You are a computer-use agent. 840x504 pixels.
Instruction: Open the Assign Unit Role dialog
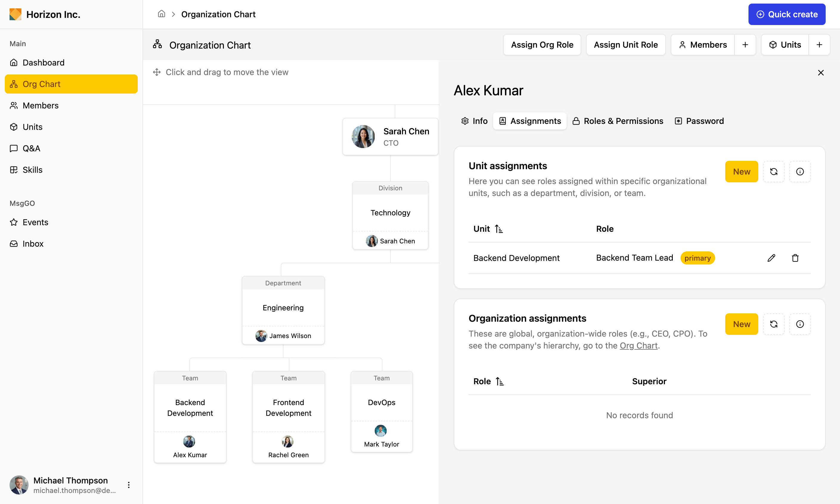click(625, 45)
